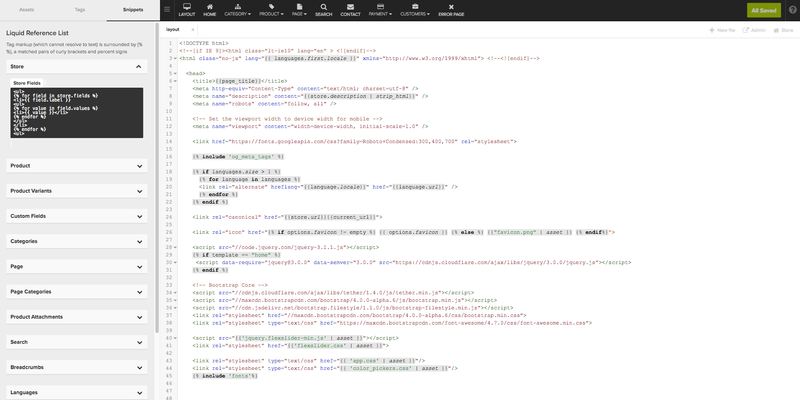
Task: Expand the Product Variants section
Action: 77,191
